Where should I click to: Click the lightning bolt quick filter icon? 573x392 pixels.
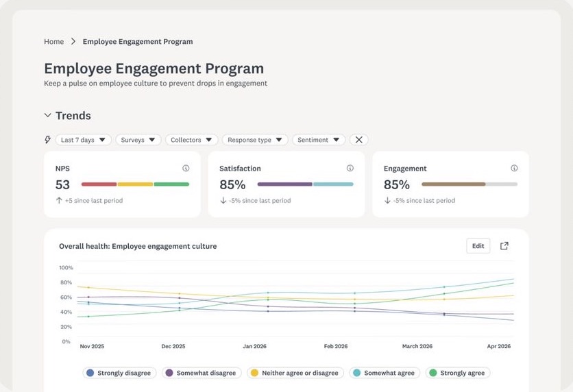(x=47, y=140)
